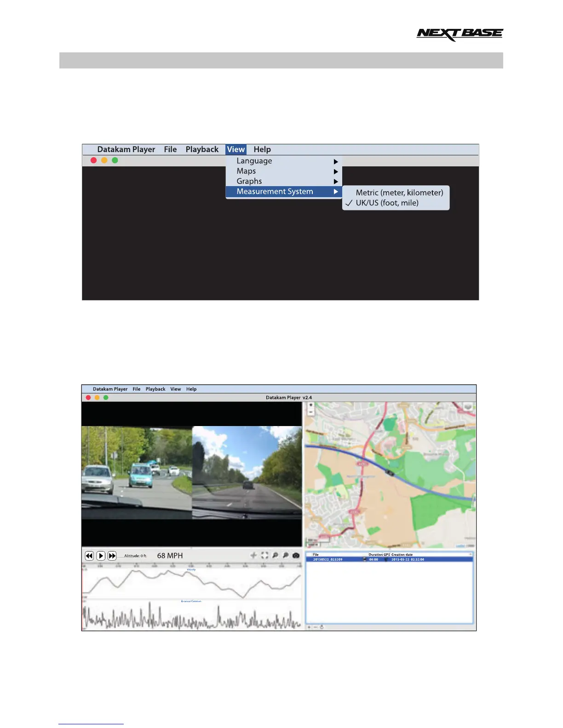
Task: Click the Leaflet link on the map
Action: pyautogui.click(x=460, y=546)
